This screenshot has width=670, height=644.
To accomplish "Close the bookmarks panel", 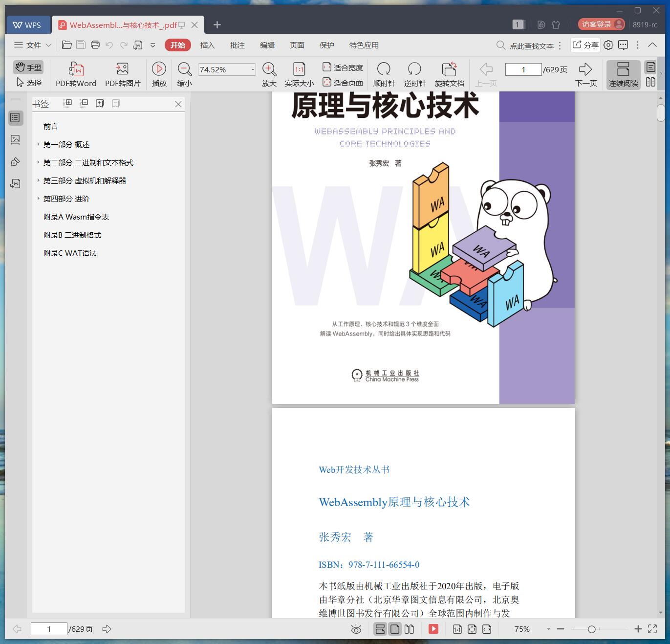I will click(178, 104).
